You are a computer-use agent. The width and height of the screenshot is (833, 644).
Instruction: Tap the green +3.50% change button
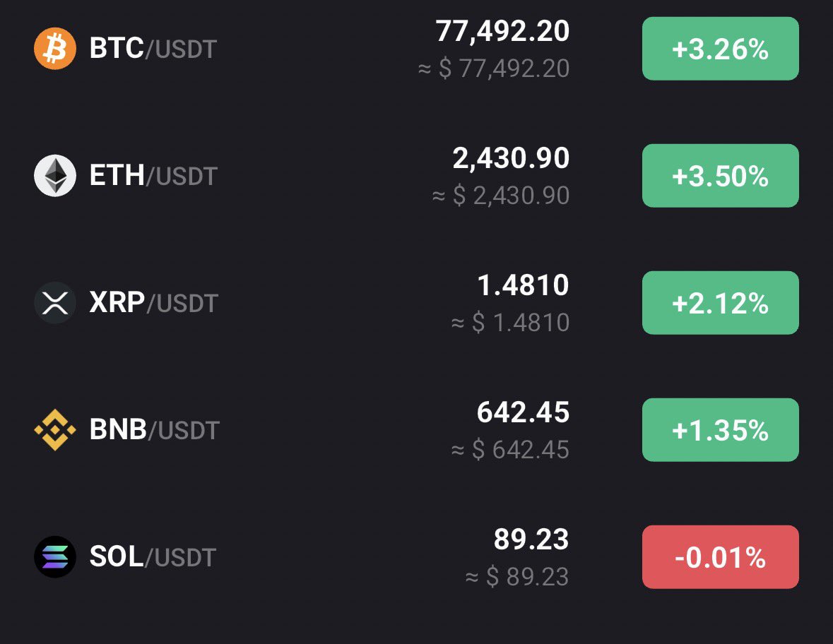(720, 176)
